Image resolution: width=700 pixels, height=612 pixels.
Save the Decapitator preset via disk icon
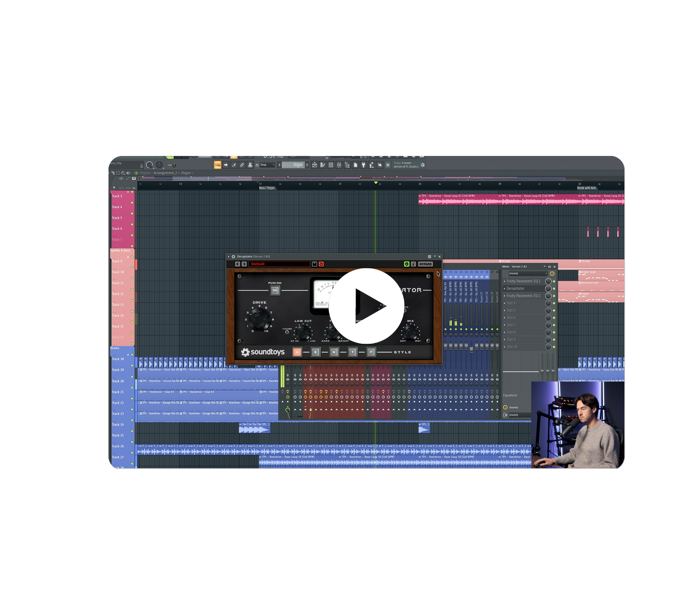[315, 264]
